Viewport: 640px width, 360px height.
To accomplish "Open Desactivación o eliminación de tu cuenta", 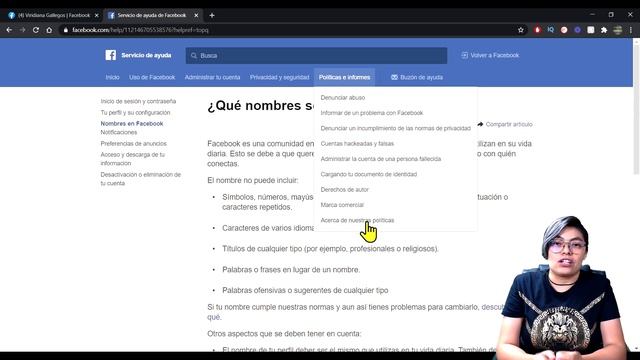I will [x=140, y=179].
